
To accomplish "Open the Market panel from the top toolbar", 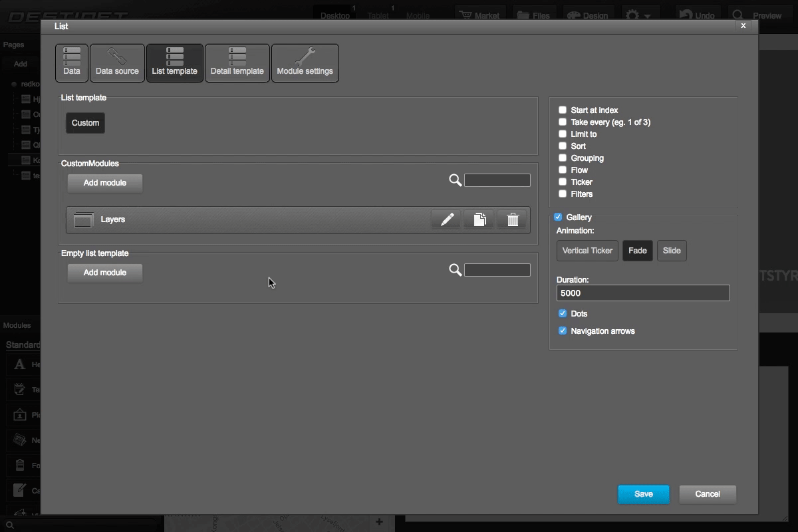I will coord(479,13).
